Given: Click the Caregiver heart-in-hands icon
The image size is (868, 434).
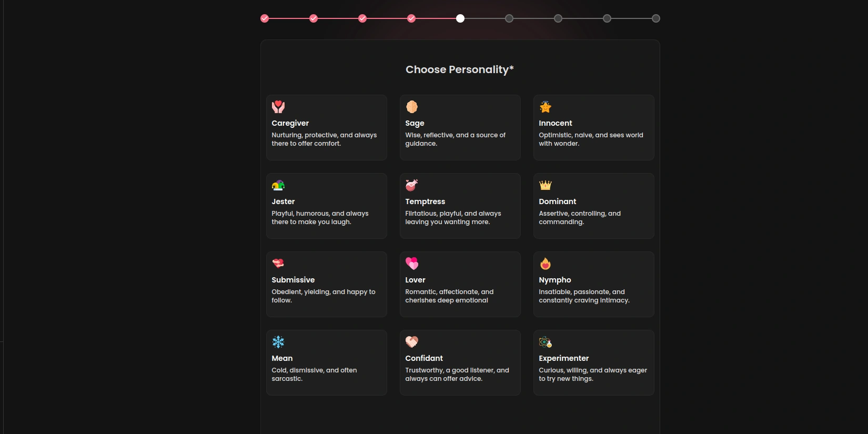Looking at the screenshot, I should click(278, 107).
